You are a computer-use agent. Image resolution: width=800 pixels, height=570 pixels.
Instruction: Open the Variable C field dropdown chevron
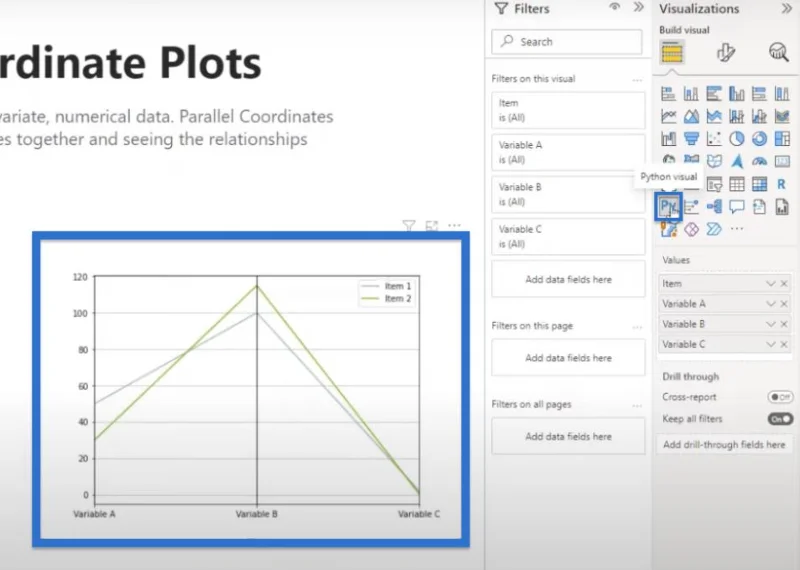click(770, 344)
